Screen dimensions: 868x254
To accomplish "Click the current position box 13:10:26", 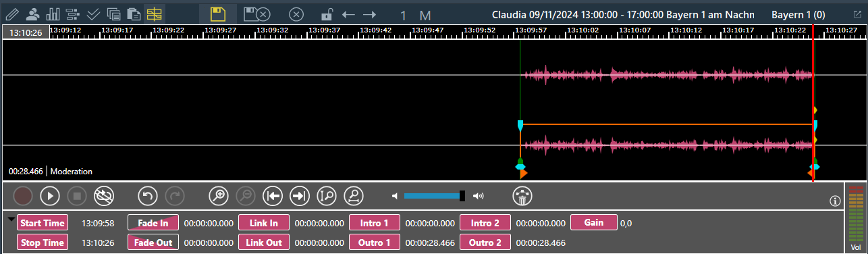I will (x=26, y=32).
